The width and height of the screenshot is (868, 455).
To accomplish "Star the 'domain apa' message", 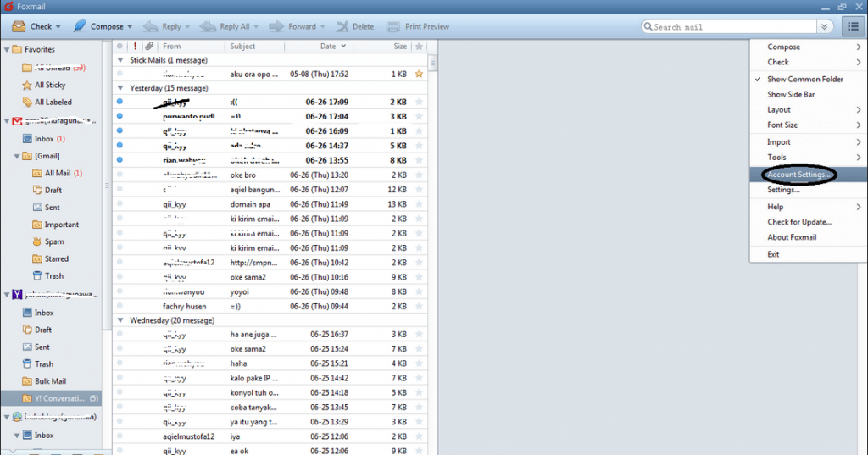I will pyautogui.click(x=419, y=204).
